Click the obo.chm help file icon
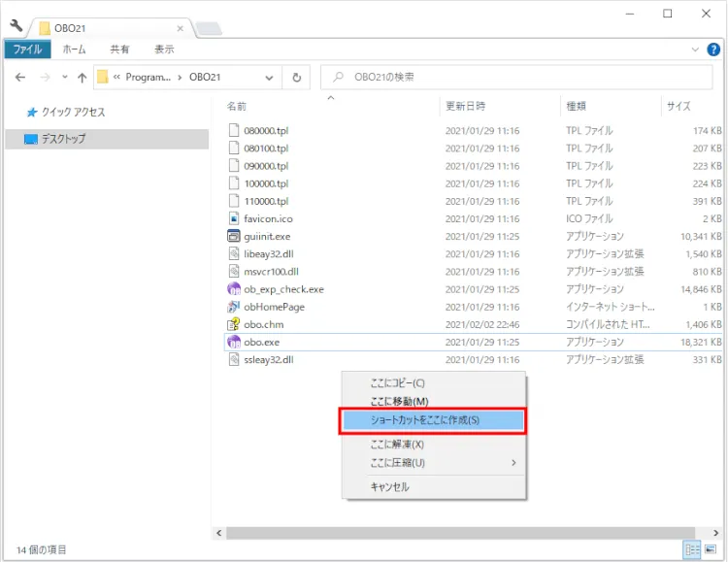Viewport: 728px width, 562px height. pos(234,324)
